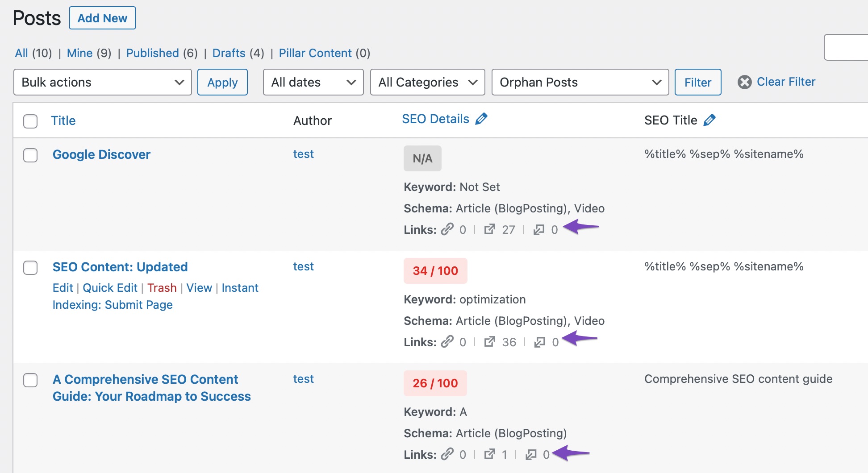
Task: Click the 26 / 100 SEO score badge
Action: click(435, 383)
